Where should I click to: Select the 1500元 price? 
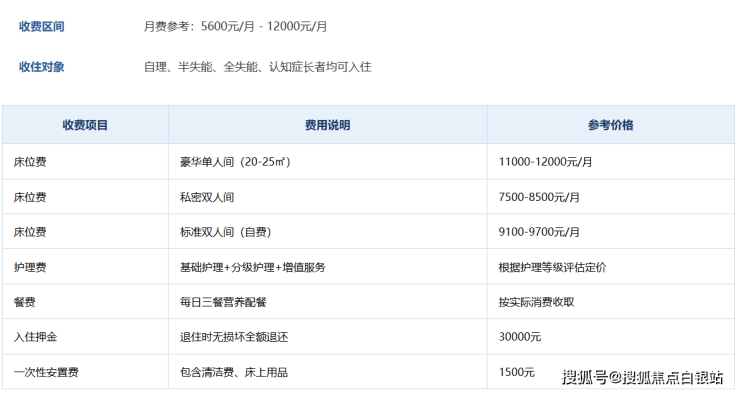[x=516, y=373]
